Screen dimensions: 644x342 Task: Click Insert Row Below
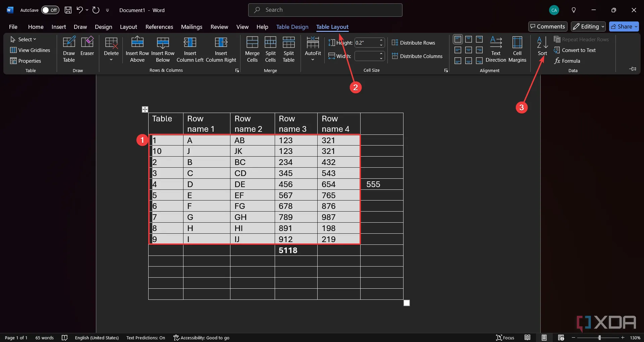tap(163, 49)
